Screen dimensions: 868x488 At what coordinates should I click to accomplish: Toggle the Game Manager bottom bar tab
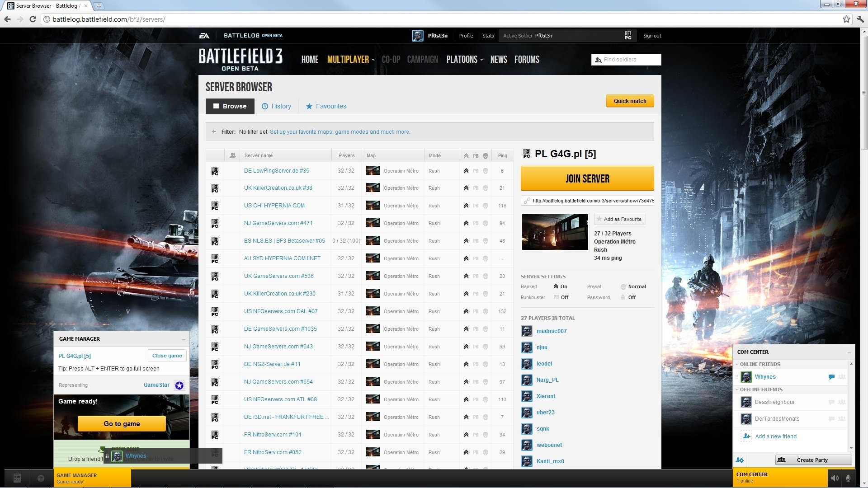click(x=92, y=478)
